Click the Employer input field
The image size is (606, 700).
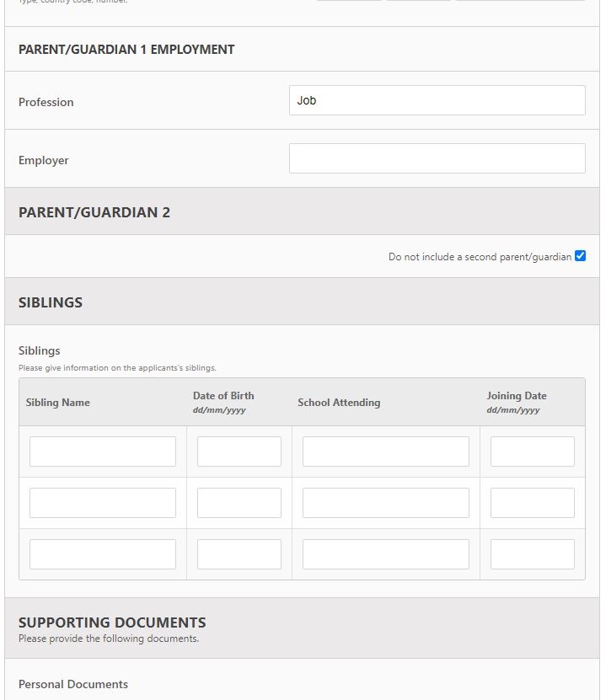click(x=437, y=158)
